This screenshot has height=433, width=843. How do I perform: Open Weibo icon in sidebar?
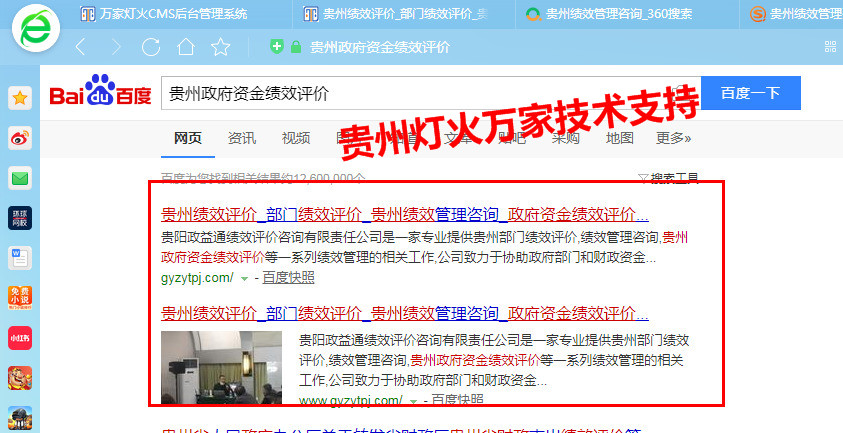click(20, 138)
